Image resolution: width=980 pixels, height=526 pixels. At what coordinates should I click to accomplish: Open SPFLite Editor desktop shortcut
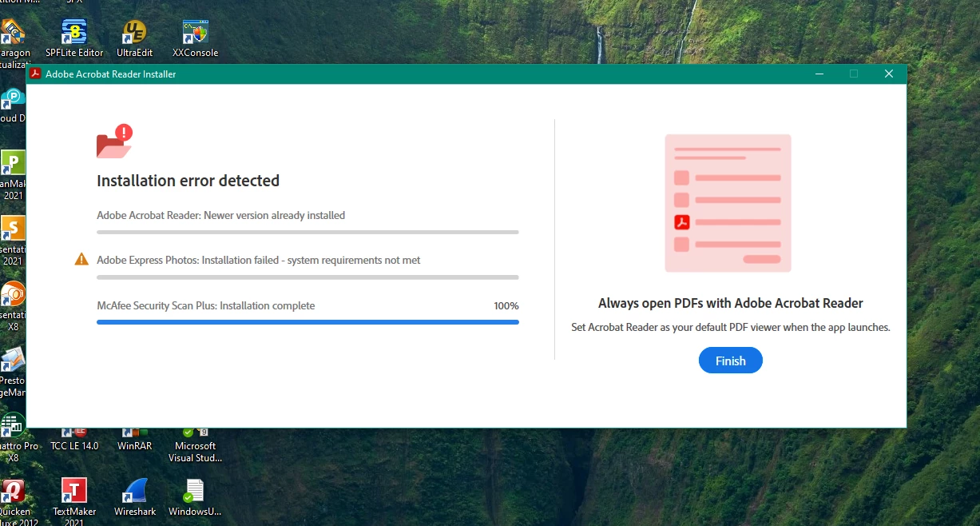pyautogui.click(x=74, y=38)
